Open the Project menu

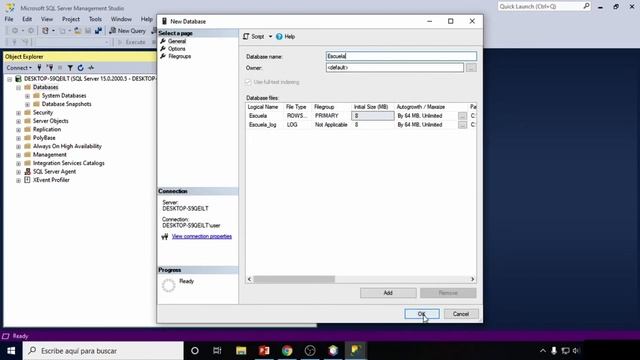[x=71, y=19]
